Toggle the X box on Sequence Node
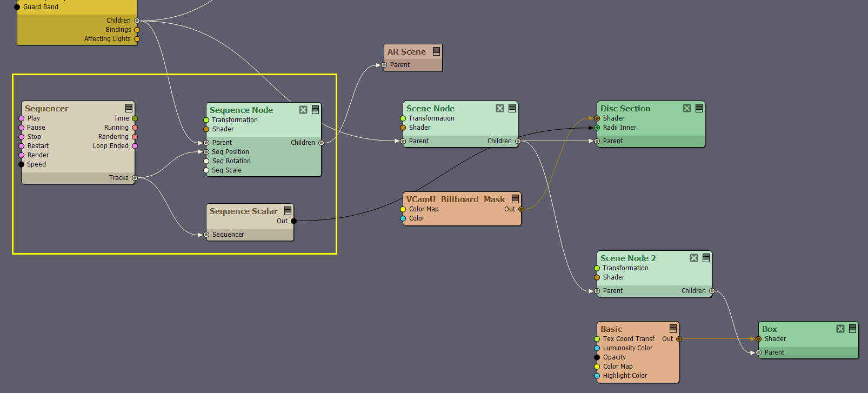 point(303,110)
